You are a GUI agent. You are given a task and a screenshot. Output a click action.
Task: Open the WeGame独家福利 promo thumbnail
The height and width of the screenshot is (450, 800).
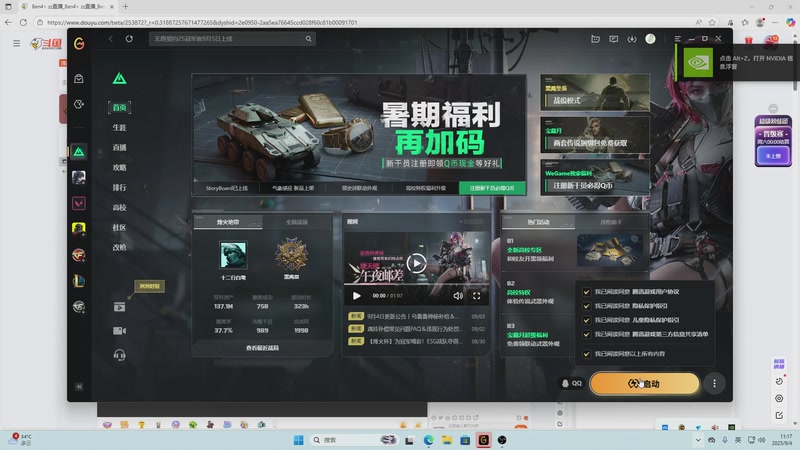pyautogui.click(x=595, y=177)
